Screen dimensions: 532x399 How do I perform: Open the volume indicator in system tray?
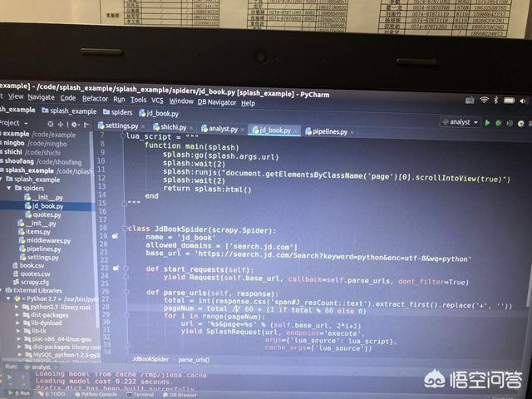522,101
